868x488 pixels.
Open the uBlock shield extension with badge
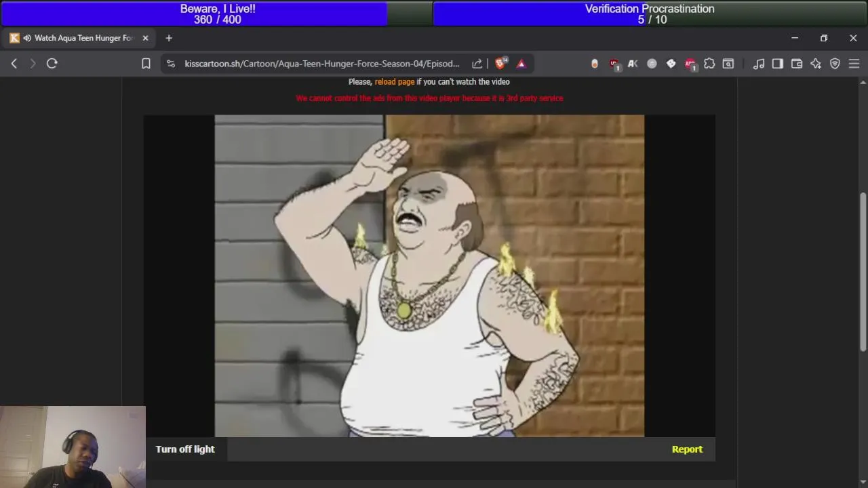pyautogui.click(x=614, y=64)
